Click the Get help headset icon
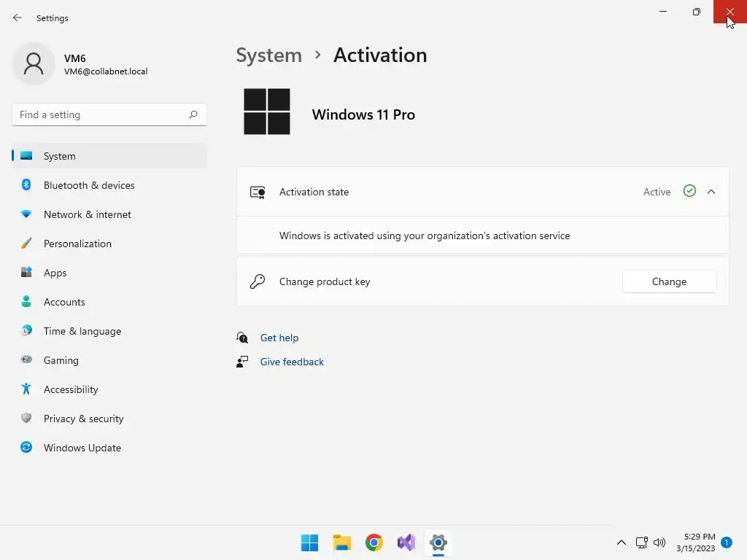The image size is (747, 560). (x=242, y=338)
